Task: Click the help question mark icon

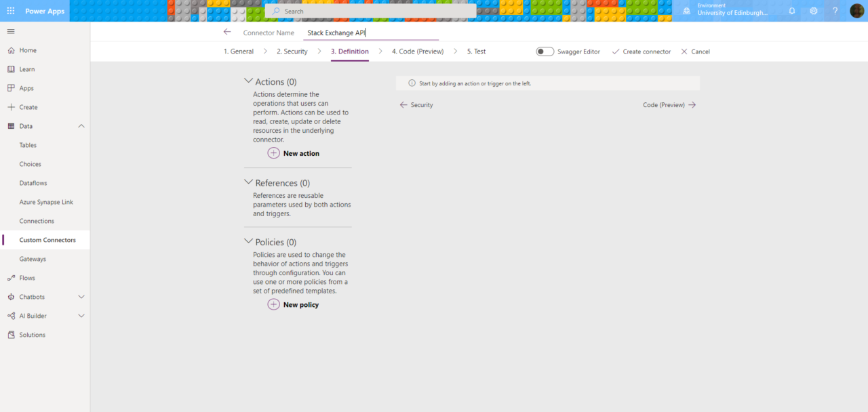Action: pyautogui.click(x=835, y=11)
